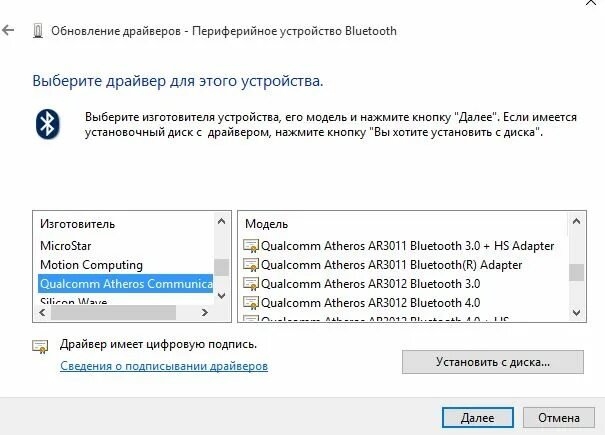
Task: Click certificate icon beside AR3012 Bluetooth 3.0
Action: point(251,284)
